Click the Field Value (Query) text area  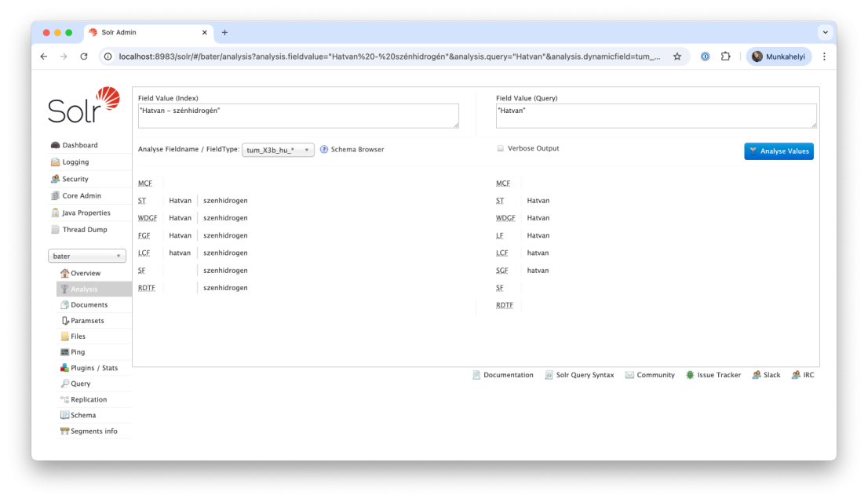(656, 116)
